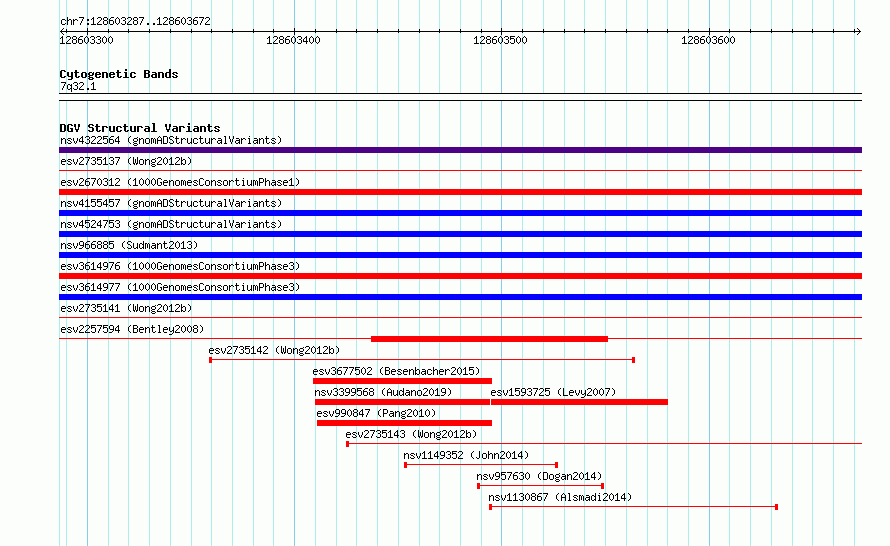Click the red nsv3399568 variant bar
The width and height of the screenshot is (890, 546).
[402, 402]
